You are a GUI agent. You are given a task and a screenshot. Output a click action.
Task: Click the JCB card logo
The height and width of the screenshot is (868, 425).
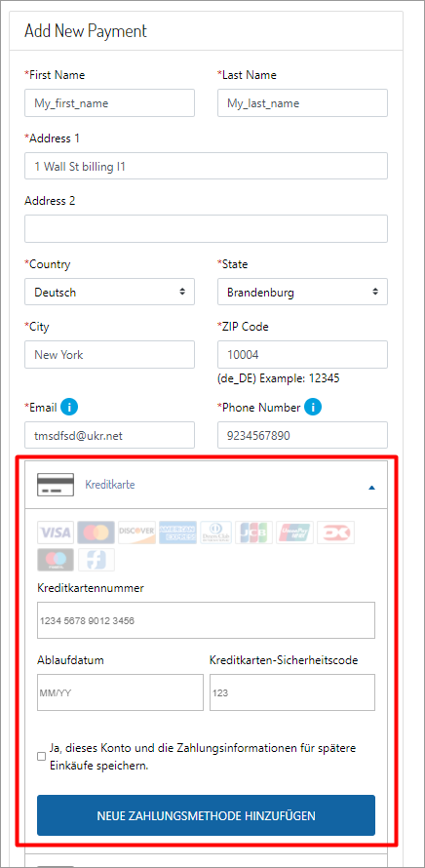[x=254, y=533]
